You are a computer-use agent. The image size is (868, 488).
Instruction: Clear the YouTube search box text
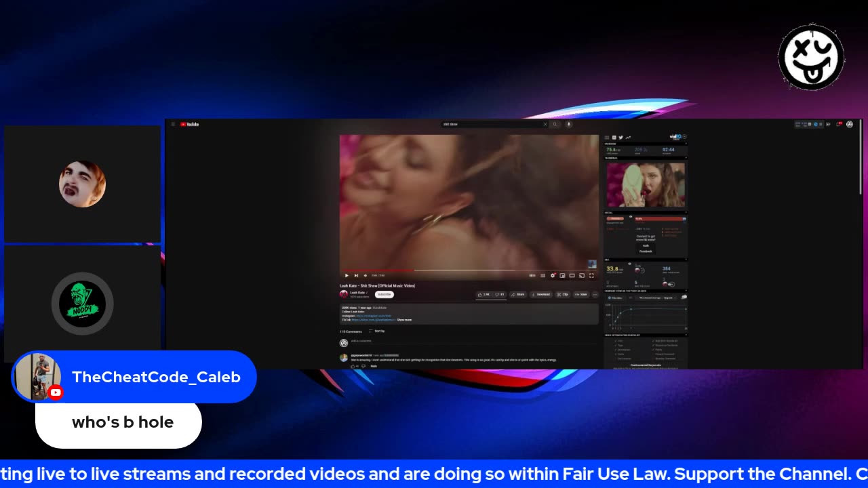[x=545, y=124]
